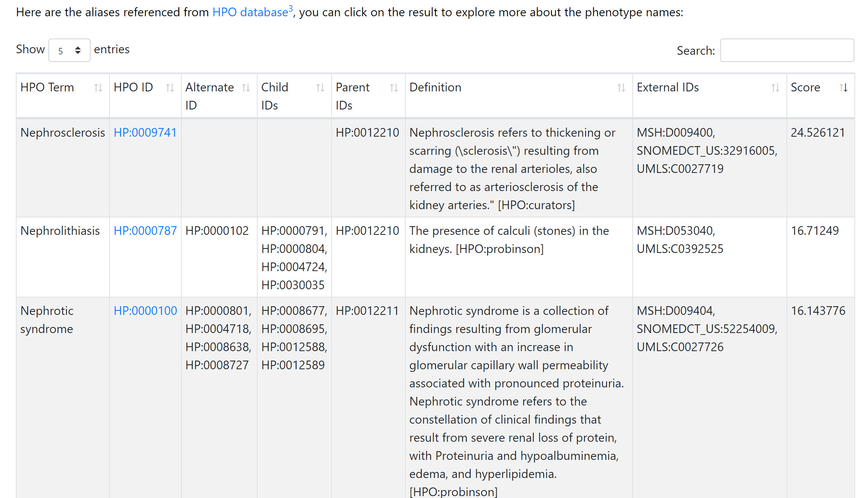868x498 pixels.
Task: Click the Nephrolithiasis term cell
Action: tap(60, 231)
